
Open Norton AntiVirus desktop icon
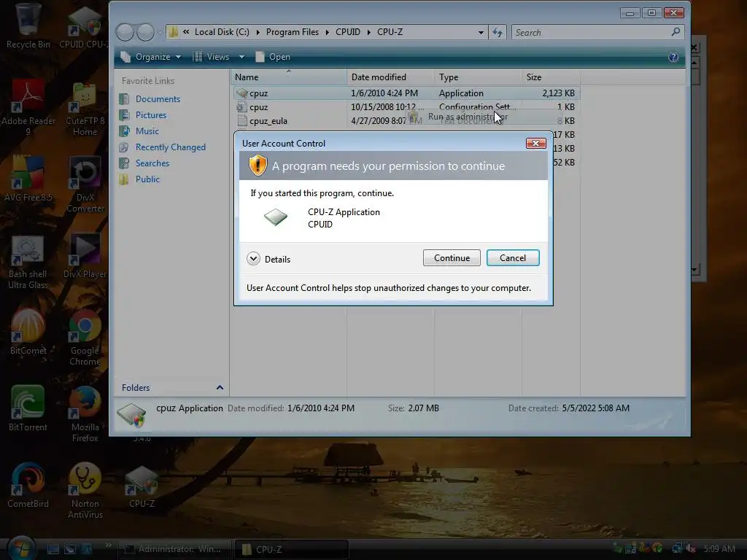[85, 491]
